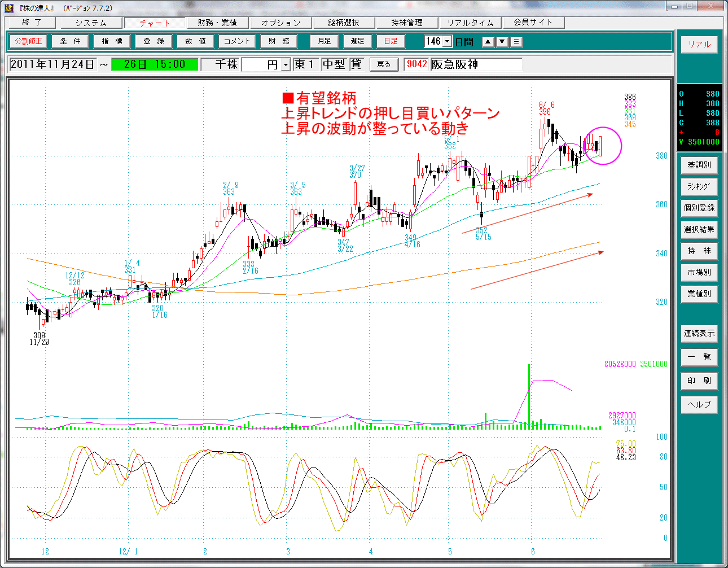This screenshot has height=568, width=728.
Task: Click the 6/8 396 high price label
Action: pos(546,108)
